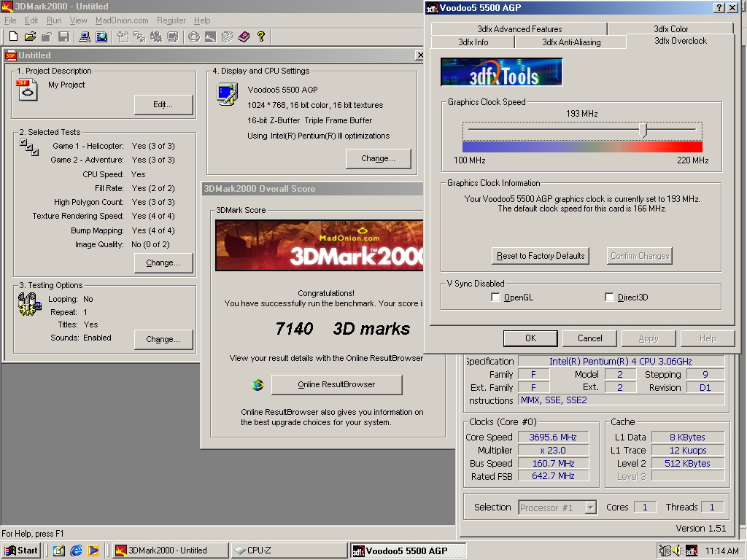Viewport: 747px width, 560px height.
Task: Click the New project toolbar icon
Action: tap(13, 36)
